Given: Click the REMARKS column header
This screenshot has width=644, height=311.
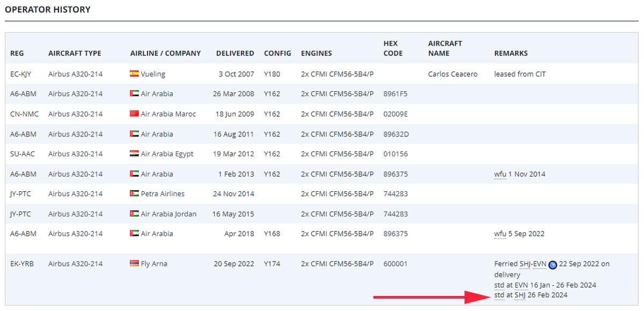Looking at the screenshot, I should point(511,53).
